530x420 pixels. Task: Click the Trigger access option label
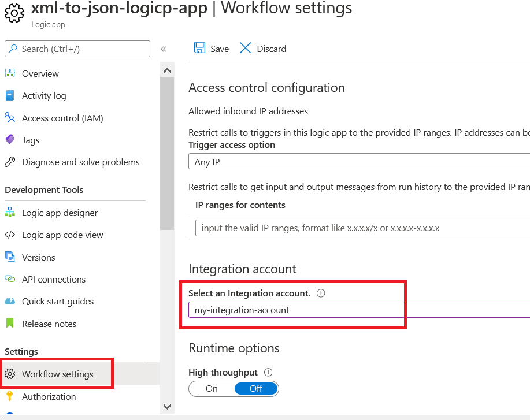(232, 145)
